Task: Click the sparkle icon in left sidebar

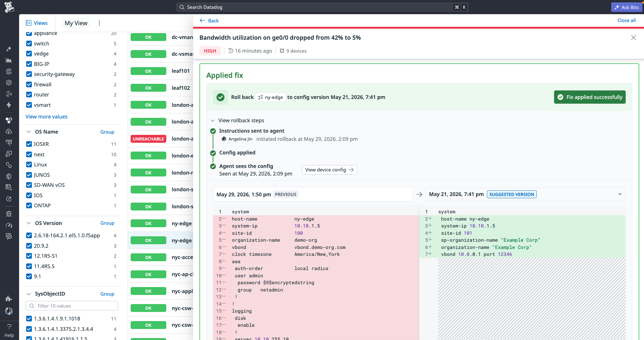Action: pos(9,49)
